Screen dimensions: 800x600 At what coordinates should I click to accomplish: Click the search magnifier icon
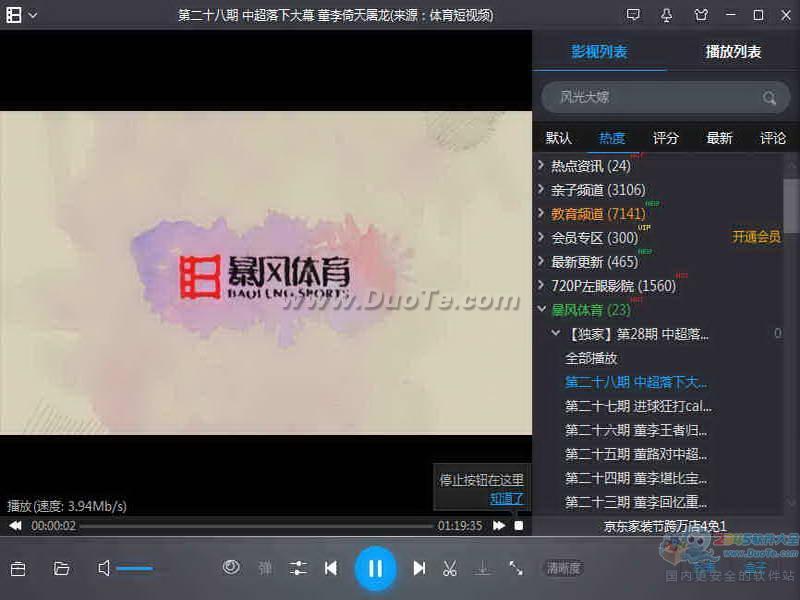[x=769, y=98]
